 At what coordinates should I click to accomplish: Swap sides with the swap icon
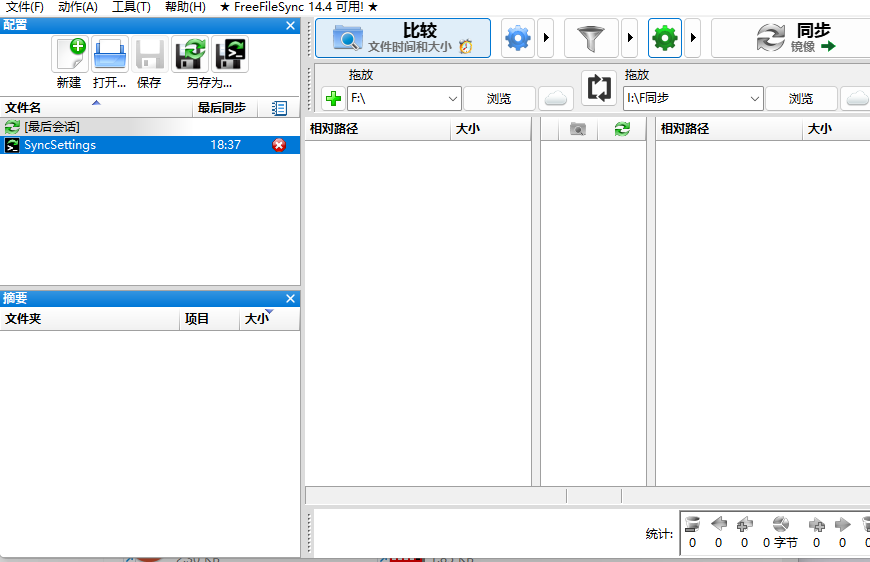point(599,88)
